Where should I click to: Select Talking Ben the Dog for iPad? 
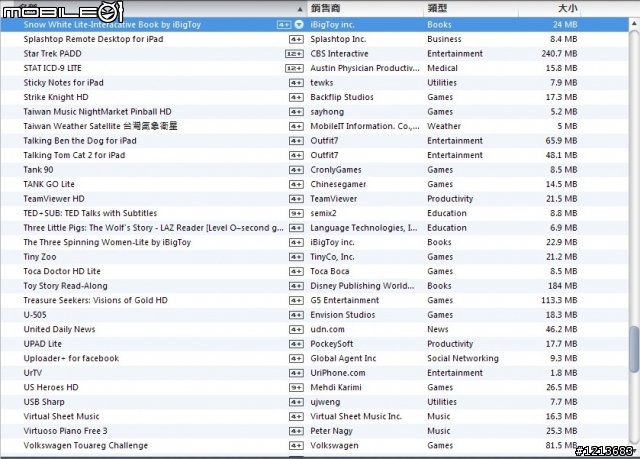[80, 141]
